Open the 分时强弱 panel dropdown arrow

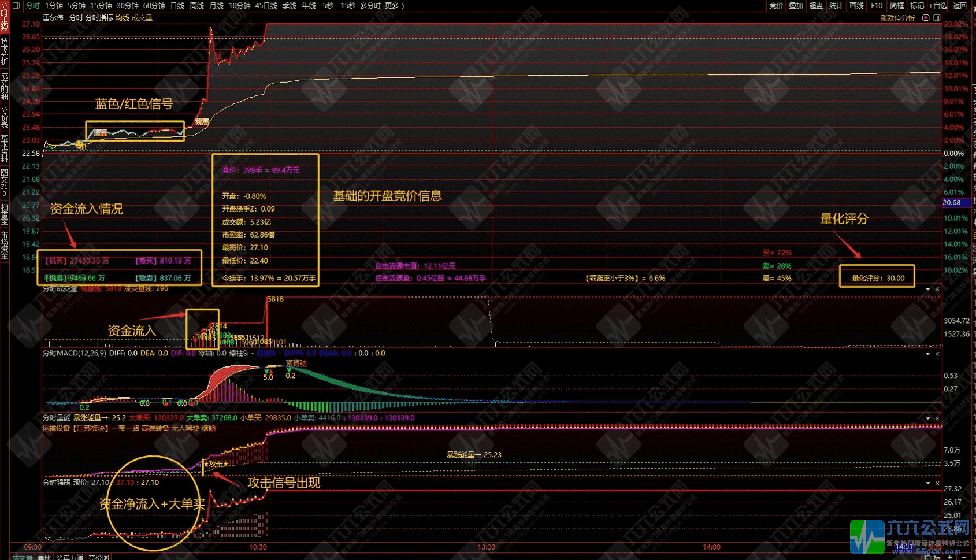point(928,483)
